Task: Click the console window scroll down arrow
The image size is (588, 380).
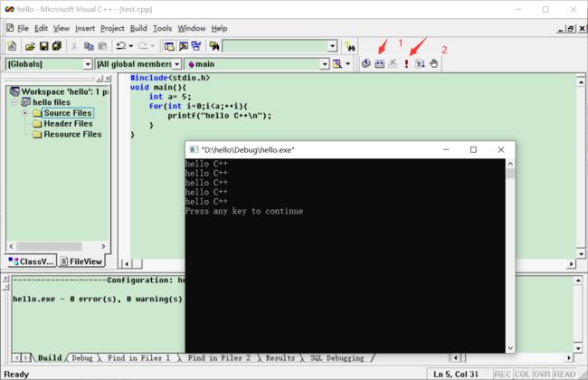Action: coord(510,348)
